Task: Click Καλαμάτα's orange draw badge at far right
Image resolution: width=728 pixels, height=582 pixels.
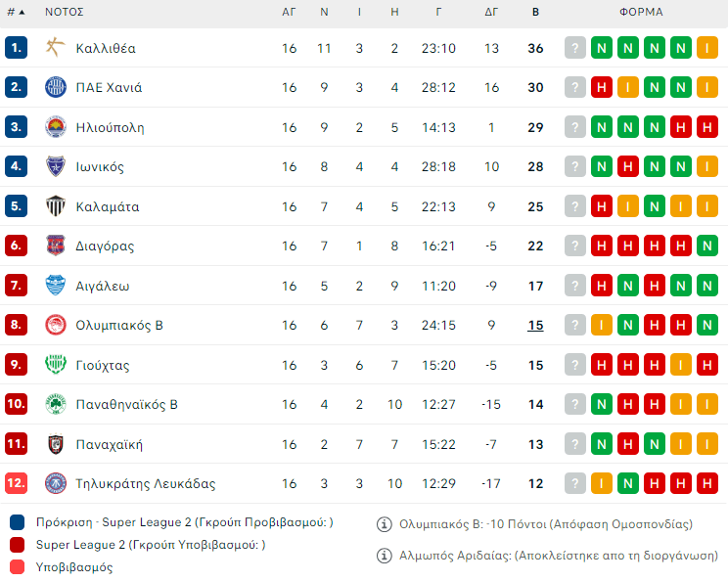Action: coord(706,206)
